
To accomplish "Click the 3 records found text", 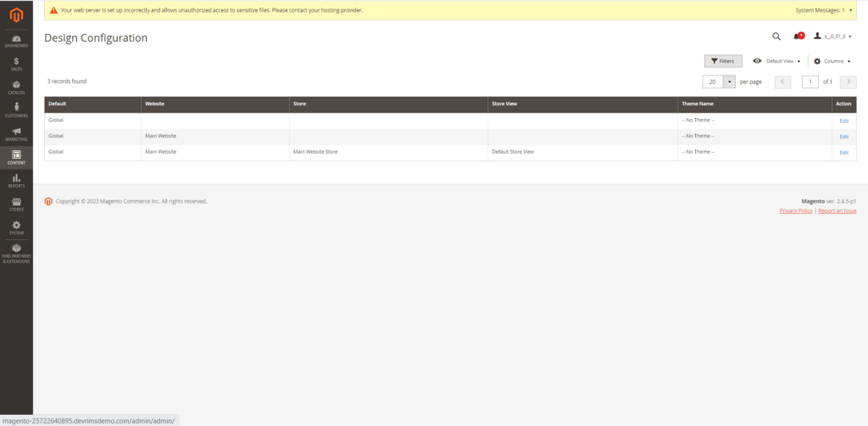I will (67, 81).
